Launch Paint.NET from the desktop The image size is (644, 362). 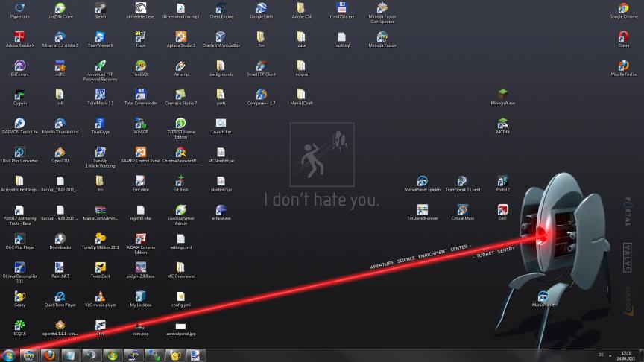point(60,270)
